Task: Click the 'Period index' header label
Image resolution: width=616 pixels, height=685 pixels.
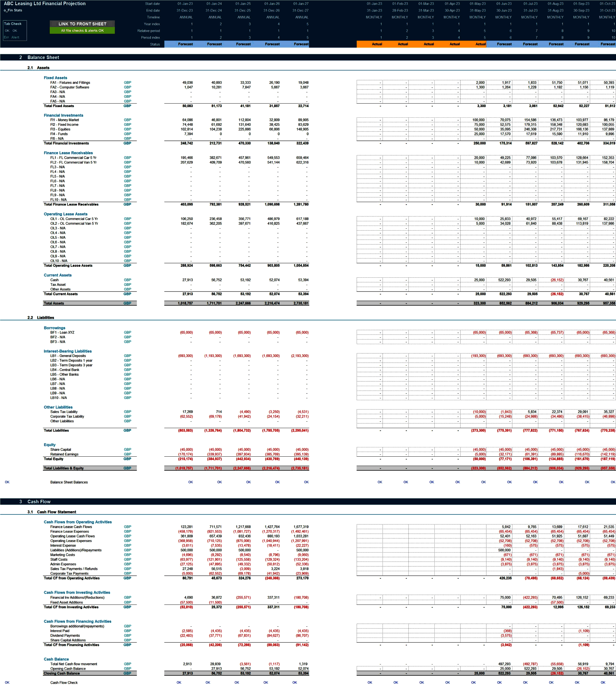Action: (x=150, y=38)
